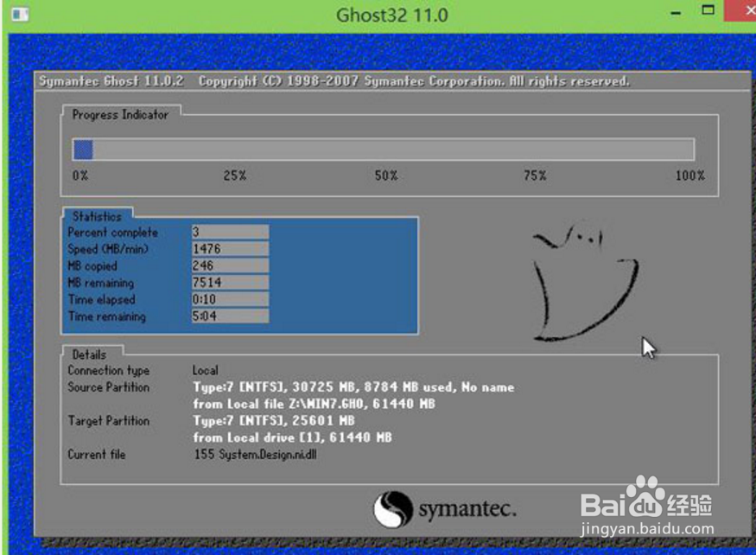Image resolution: width=756 pixels, height=555 pixels.
Task: Click the Percent complete value 3
Action: [230, 233]
